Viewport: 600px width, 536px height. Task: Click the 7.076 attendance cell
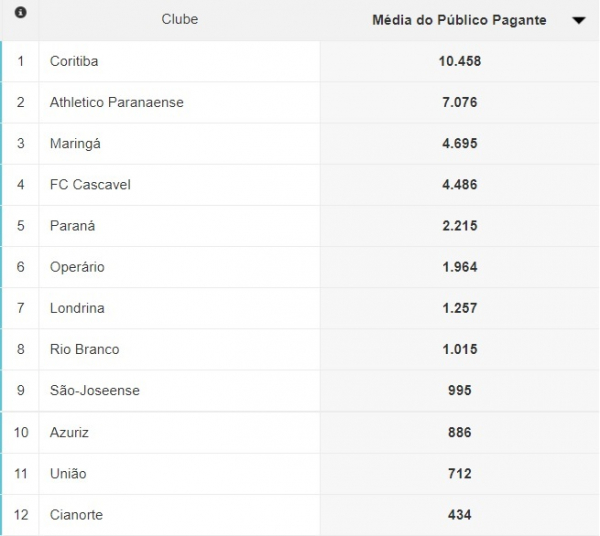coord(460,102)
